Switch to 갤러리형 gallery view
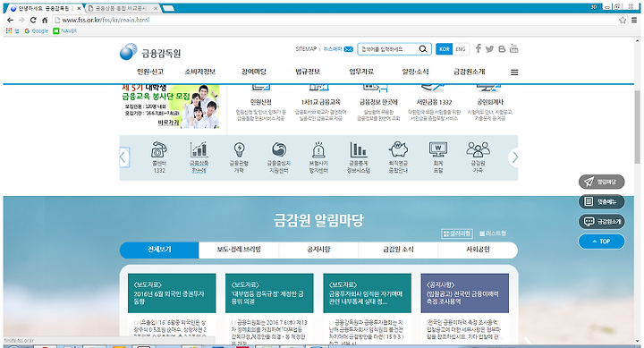This screenshot has height=348, width=644. pyautogui.click(x=457, y=233)
